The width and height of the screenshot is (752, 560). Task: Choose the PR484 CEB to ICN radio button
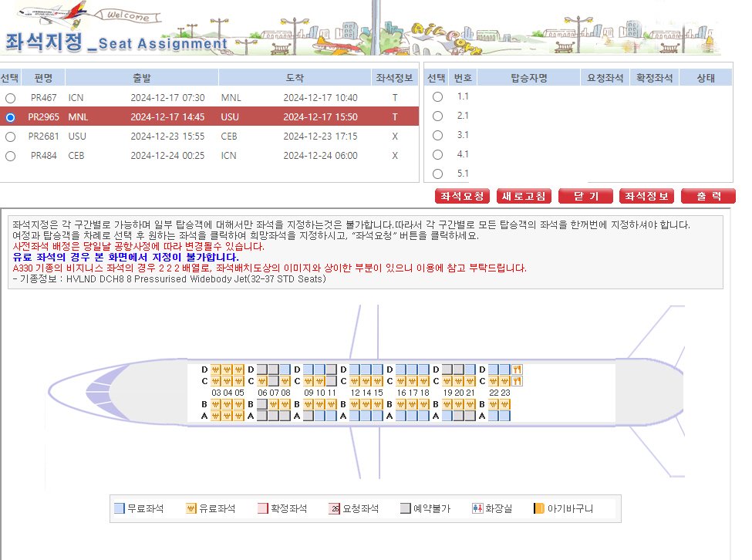coord(10,156)
